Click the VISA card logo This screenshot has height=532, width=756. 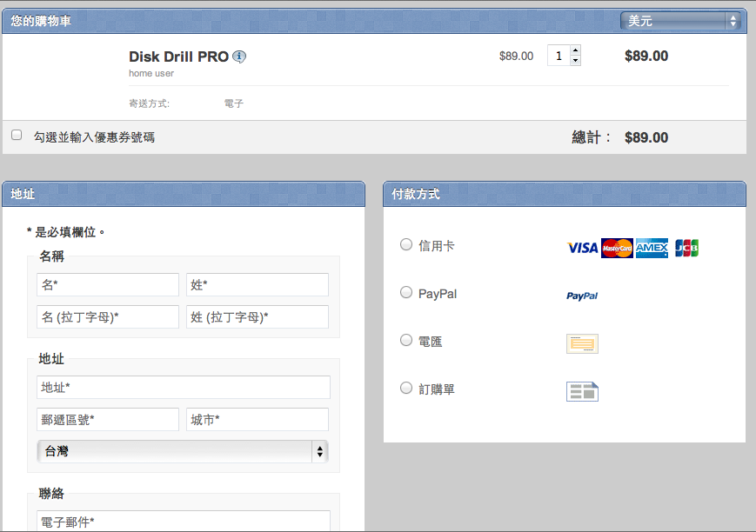click(582, 248)
